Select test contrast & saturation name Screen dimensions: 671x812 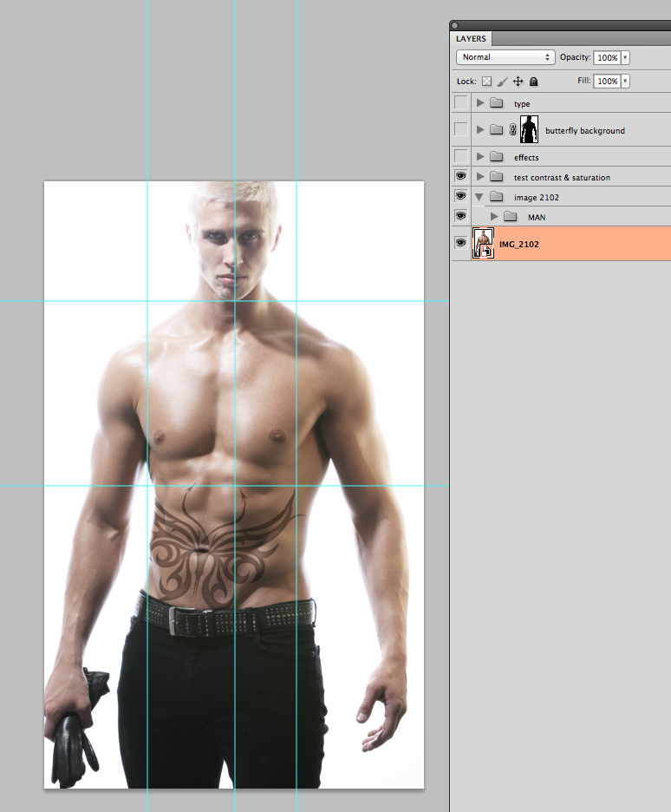562,177
